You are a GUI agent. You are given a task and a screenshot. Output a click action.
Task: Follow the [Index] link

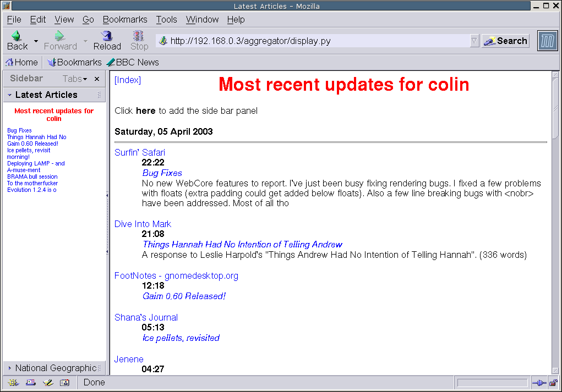[128, 80]
